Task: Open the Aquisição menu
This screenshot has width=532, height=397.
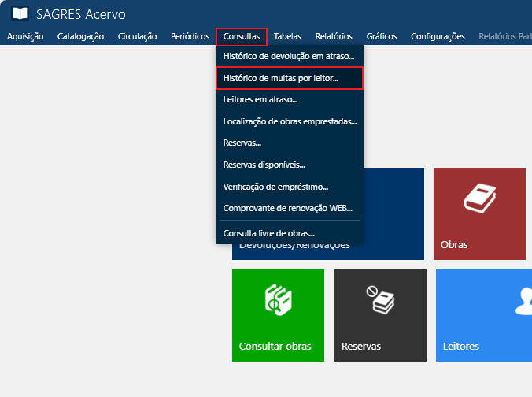Action: click(x=25, y=36)
